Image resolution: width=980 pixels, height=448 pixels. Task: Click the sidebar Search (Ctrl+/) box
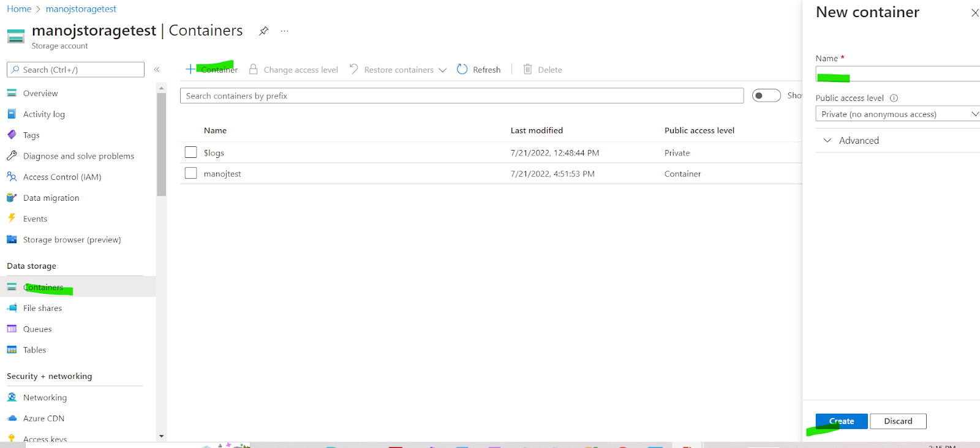click(x=75, y=70)
